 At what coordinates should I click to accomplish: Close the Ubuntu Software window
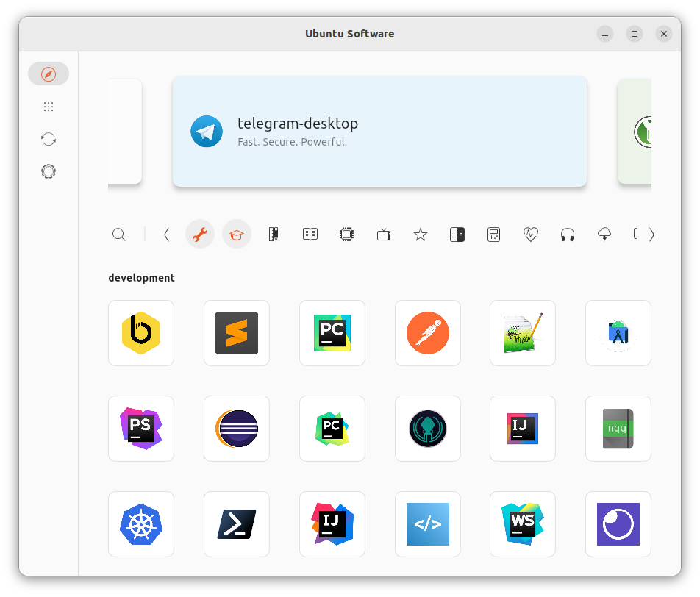(x=664, y=34)
